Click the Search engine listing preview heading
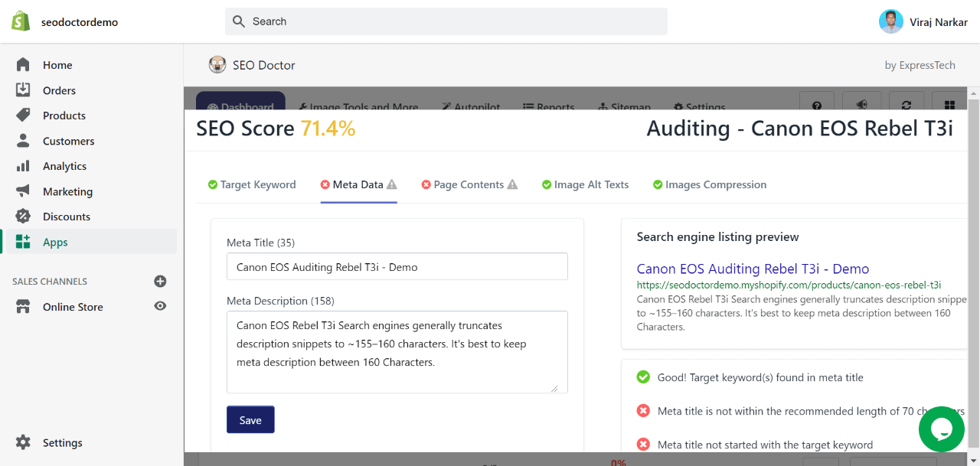This screenshot has width=980, height=466. point(718,237)
